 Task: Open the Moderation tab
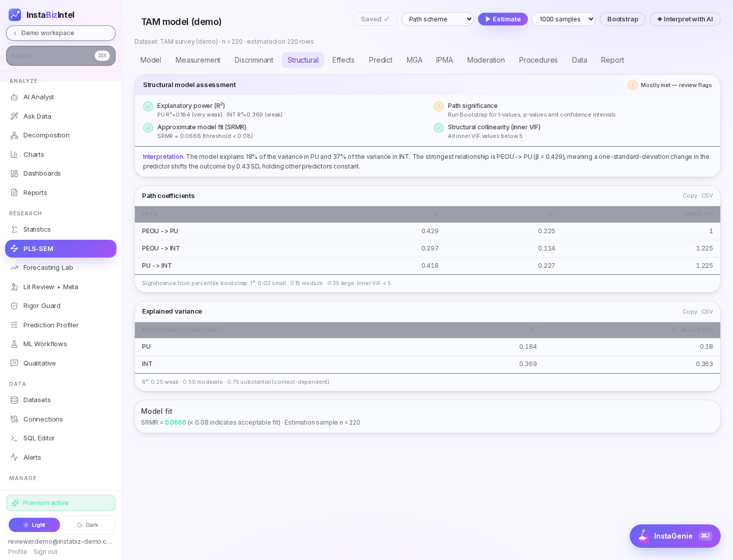pyautogui.click(x=486, y=60)
